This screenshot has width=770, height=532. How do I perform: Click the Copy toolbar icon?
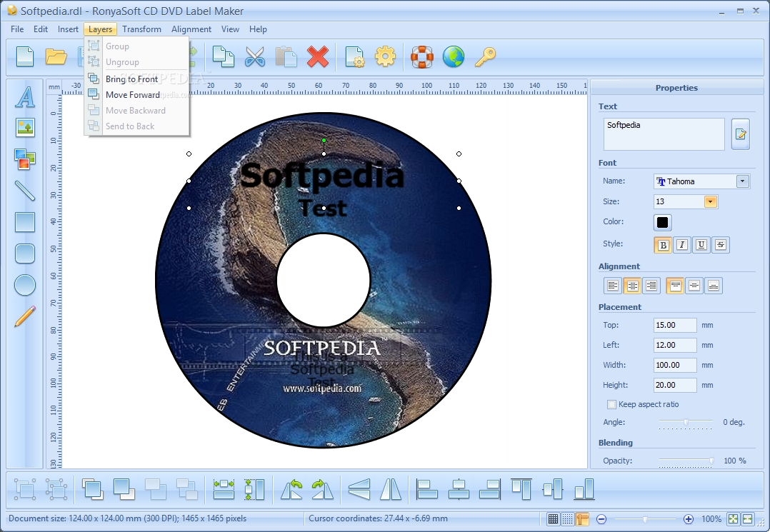point(224,56)
